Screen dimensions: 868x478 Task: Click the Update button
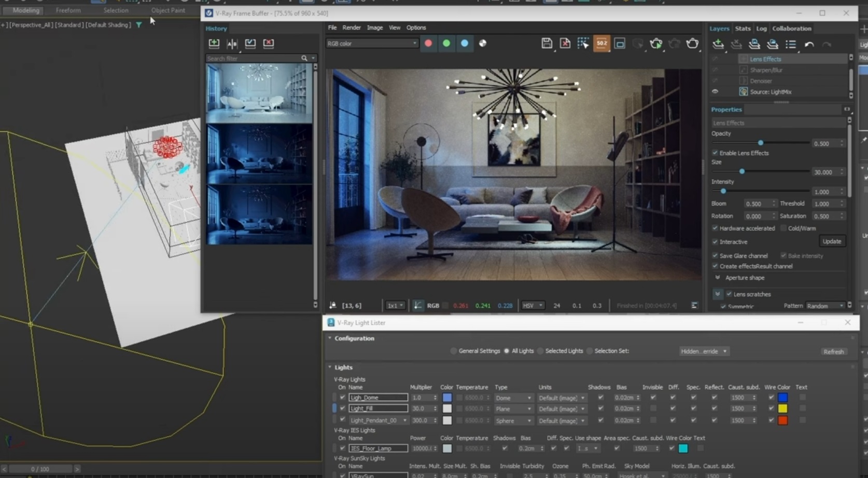point(832,241)
